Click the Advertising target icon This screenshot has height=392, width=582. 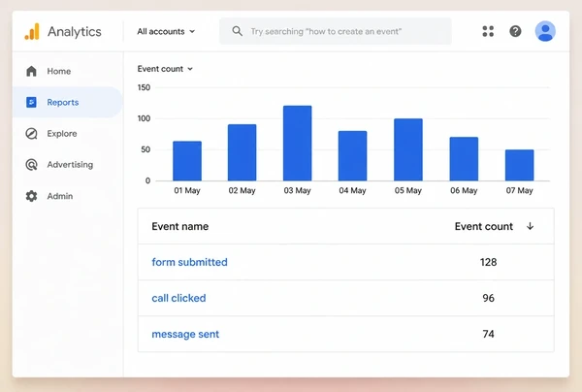(x=32, y=164)
